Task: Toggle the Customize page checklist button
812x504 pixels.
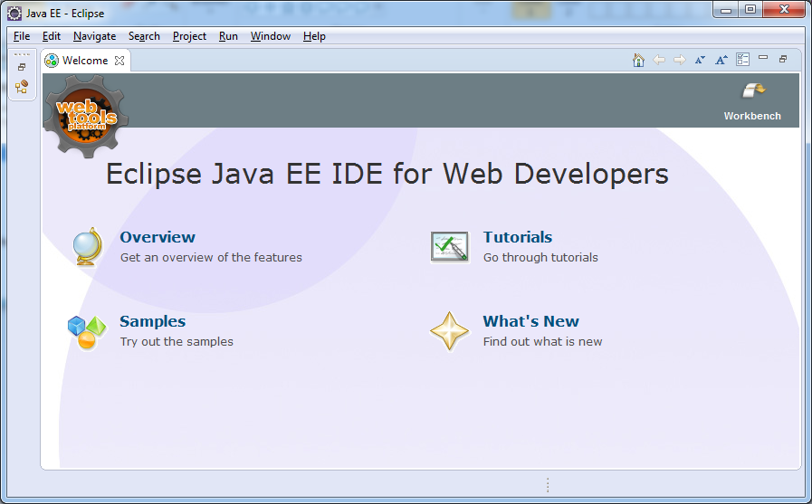Action: [742, 60]
